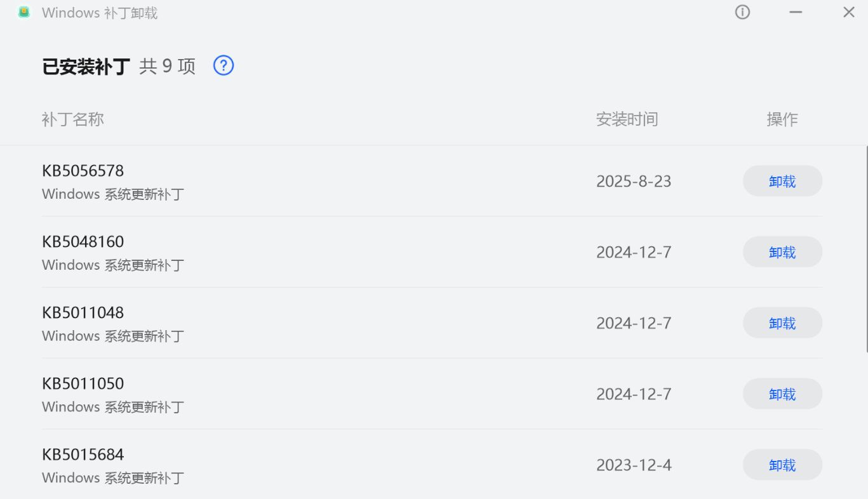Click the 2025-8-23 install date

[x=634, y=182]
